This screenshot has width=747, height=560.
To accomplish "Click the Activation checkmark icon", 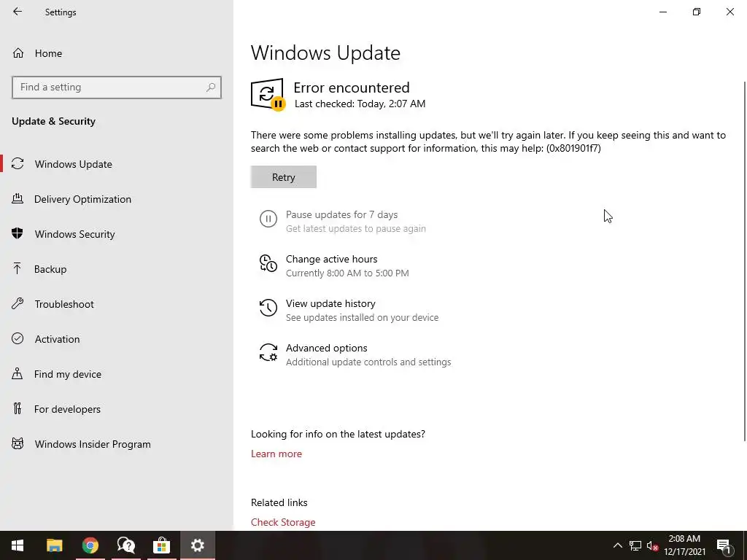I will click(18, 338).
